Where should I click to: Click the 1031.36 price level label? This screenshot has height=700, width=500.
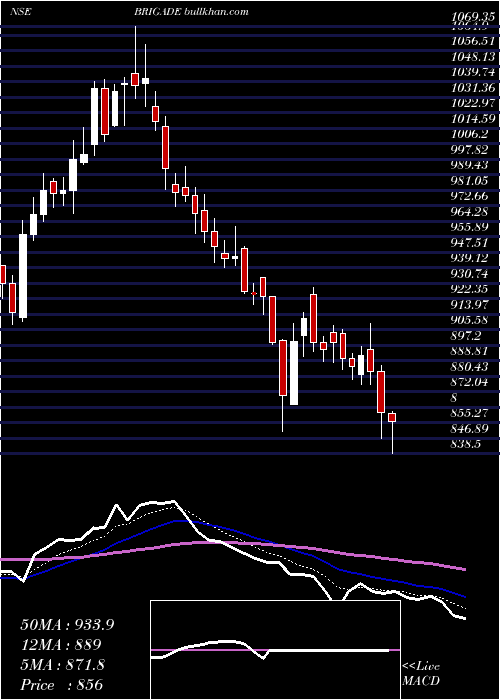coord(474,88)
